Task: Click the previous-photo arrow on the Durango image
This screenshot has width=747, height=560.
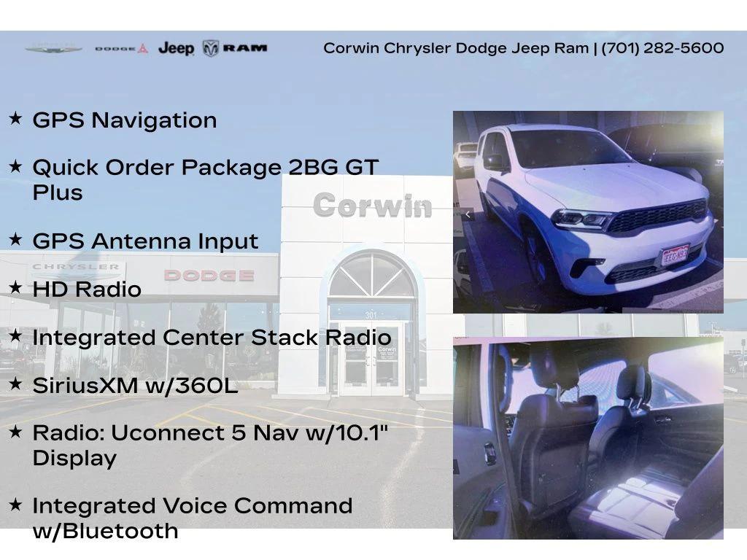Action: tap(468, 215)
